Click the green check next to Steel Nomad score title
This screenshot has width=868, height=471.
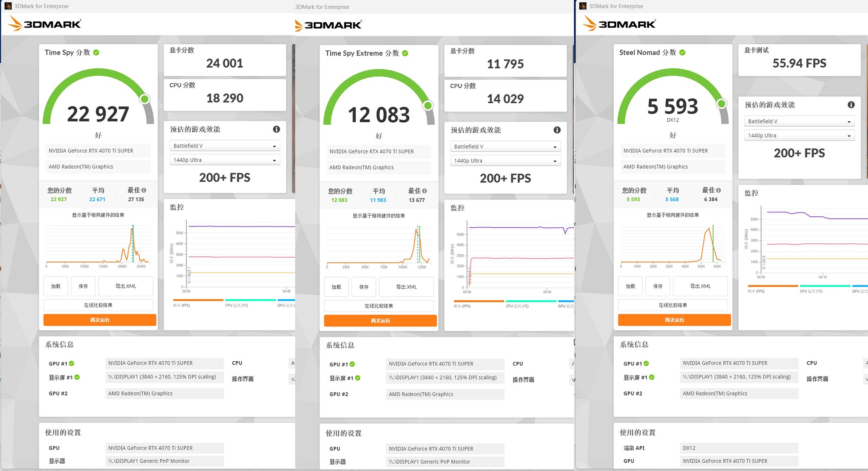click(x=682, y=52)
